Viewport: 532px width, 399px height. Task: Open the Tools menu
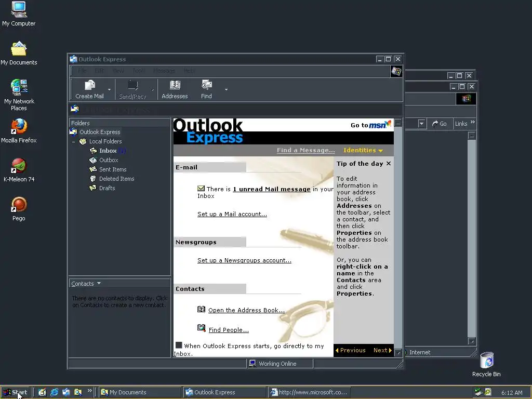click(x=138, y=71)
